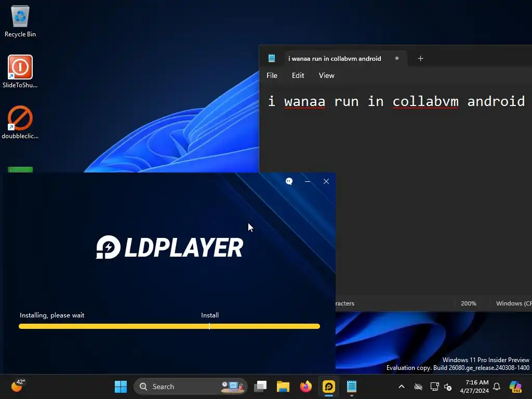The width and height of the screenshot is (532, 399).
Task: Open the Edit menu in Notepad
Action: [298, 75]
